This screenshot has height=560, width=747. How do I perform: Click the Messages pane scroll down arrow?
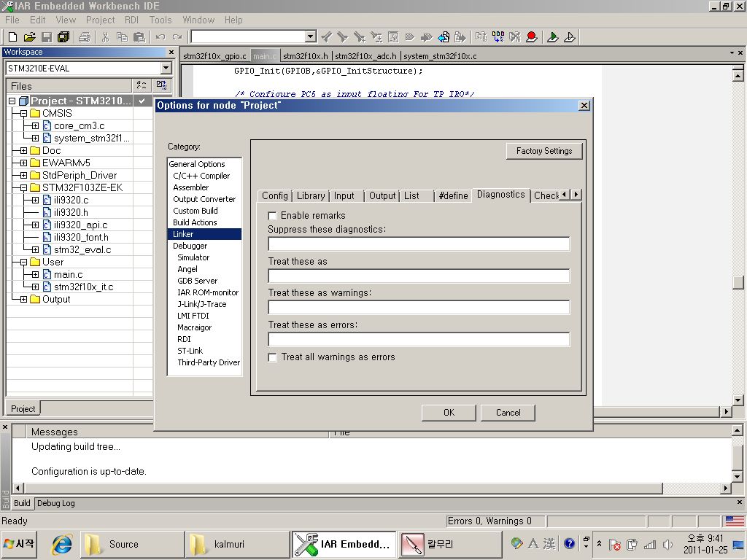(x=737, y=476)
